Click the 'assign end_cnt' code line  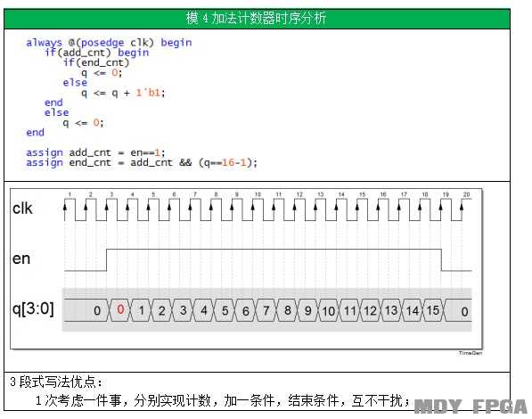[x=142, y=162]
